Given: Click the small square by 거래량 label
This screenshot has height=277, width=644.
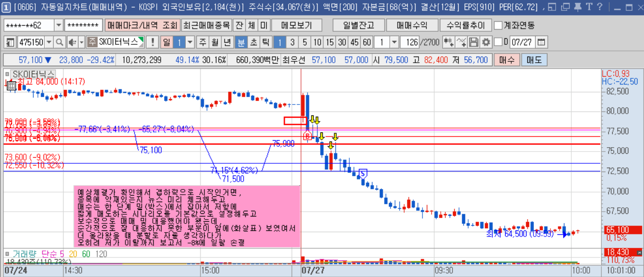Looking at the screenshot, I should [x=7, y=254].
